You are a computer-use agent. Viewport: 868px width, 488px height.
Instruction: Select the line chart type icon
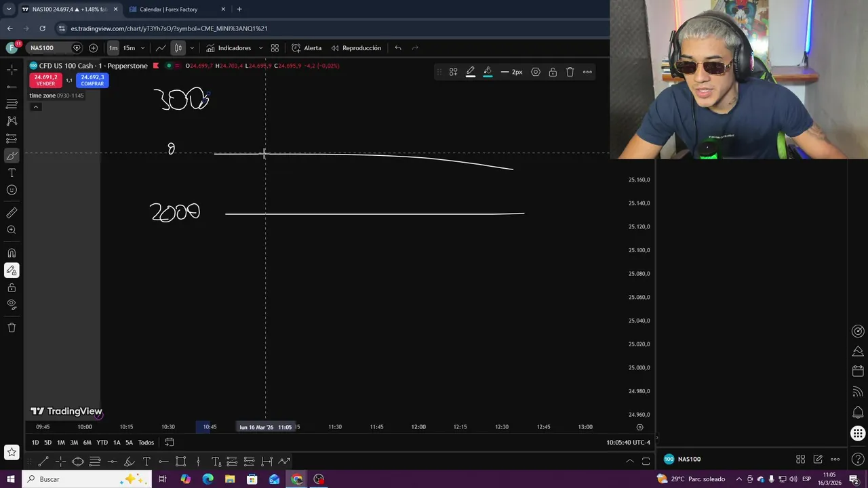click(x=161, y=48)
